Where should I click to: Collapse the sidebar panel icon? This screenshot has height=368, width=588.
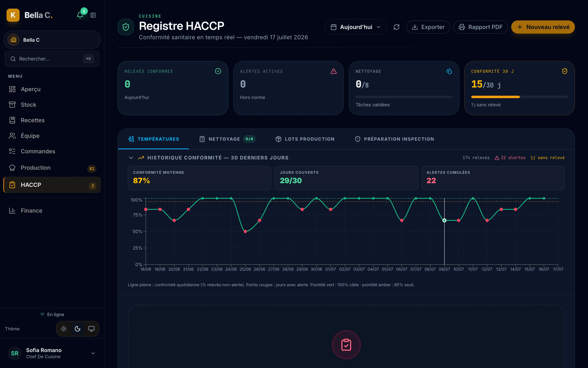point(93,15)
